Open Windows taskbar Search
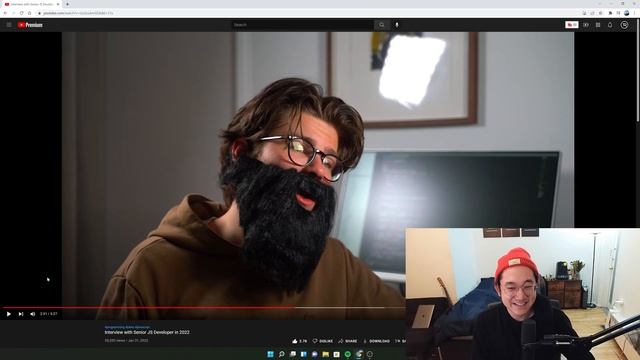This screenshot has height=360, width=640. click(x=281, y=354)
